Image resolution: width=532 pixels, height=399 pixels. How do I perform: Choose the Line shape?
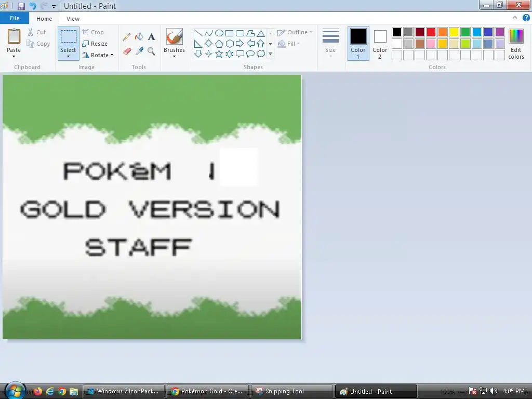[x=198, y=33]
